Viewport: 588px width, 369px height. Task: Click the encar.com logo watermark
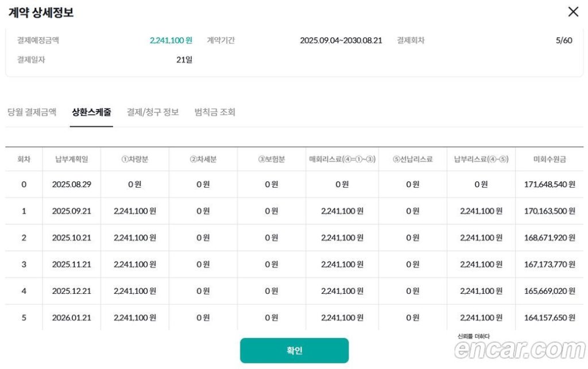coord(519,349)
